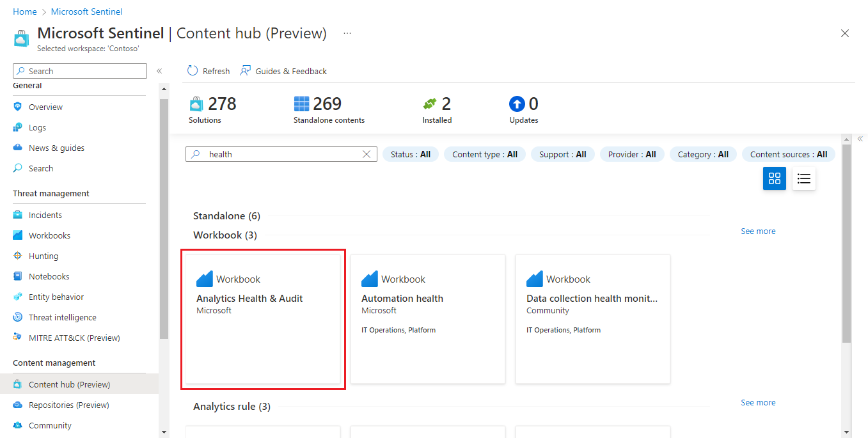
Task: Collapse the search sidebar with the chevron
Action: pyautogui.click(x=159, y=71)
